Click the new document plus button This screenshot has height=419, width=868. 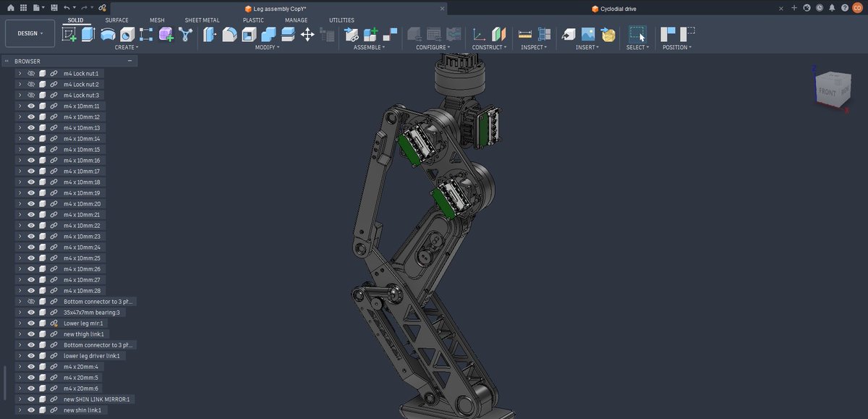pos(794,8)
